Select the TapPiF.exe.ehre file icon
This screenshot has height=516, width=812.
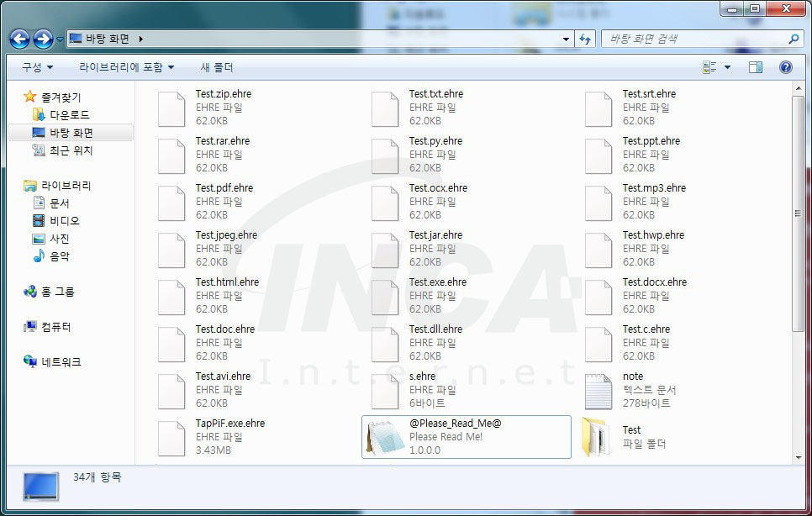tap(171, 439)
